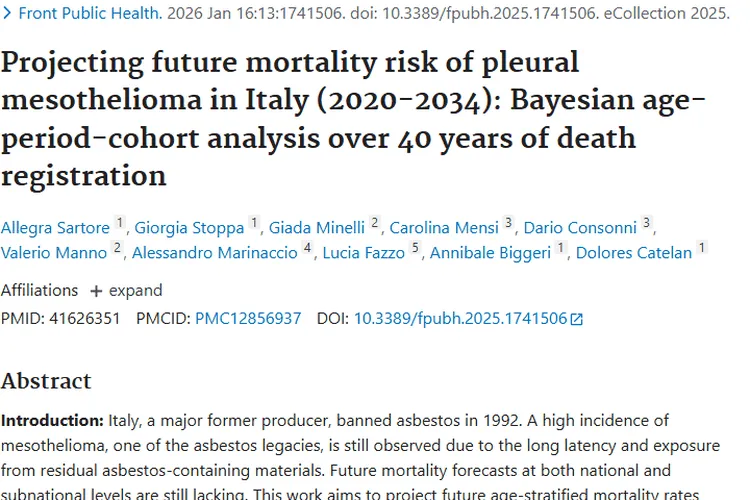Open the PMC12856937 full text link
Screen dimensions: 750x500
(248, 318)
